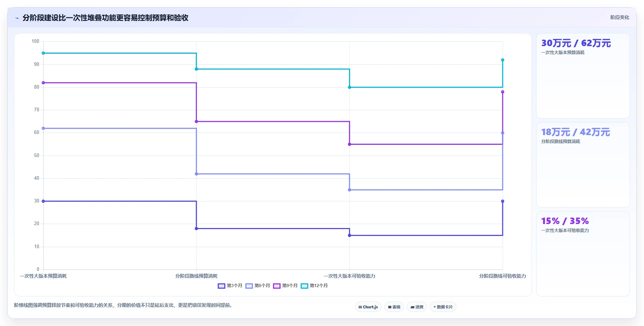Toggle the 第3个月 legend swatch
The width and height of the screenshot is (644, 326).
point(221,286)
